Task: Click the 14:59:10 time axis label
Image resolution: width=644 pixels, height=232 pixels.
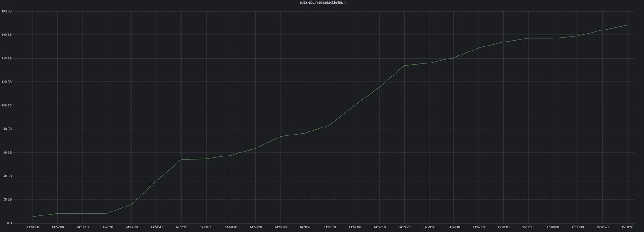Action: tap(379, 227)
